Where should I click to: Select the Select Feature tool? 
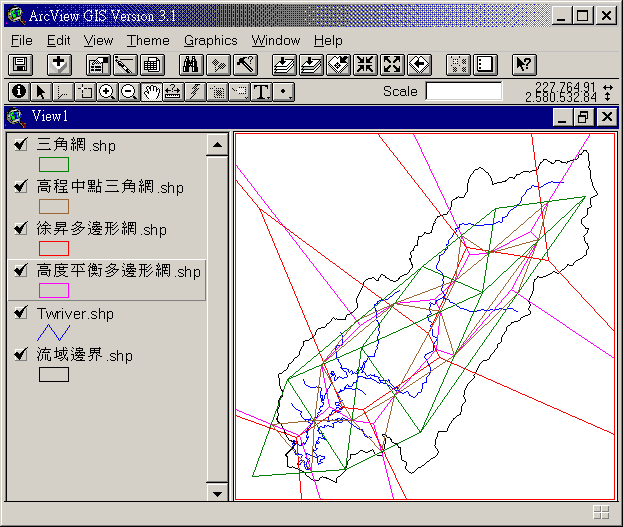(85, 92)
